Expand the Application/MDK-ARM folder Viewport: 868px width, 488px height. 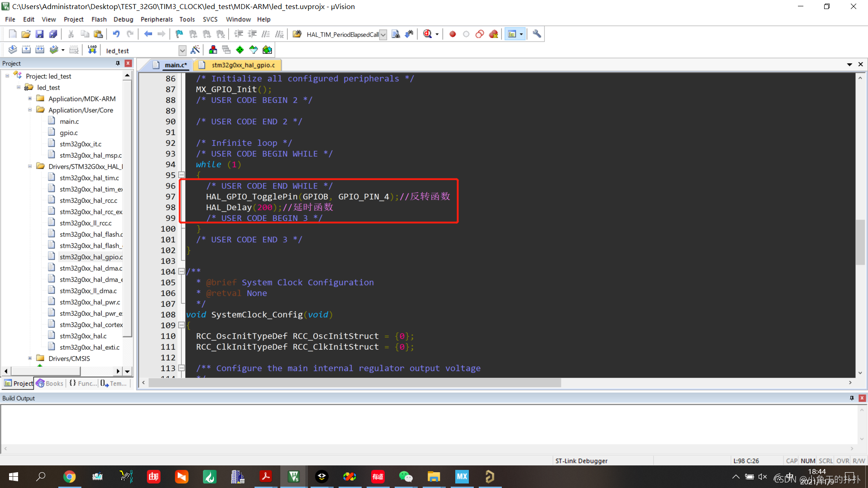[x=30, y=99]
